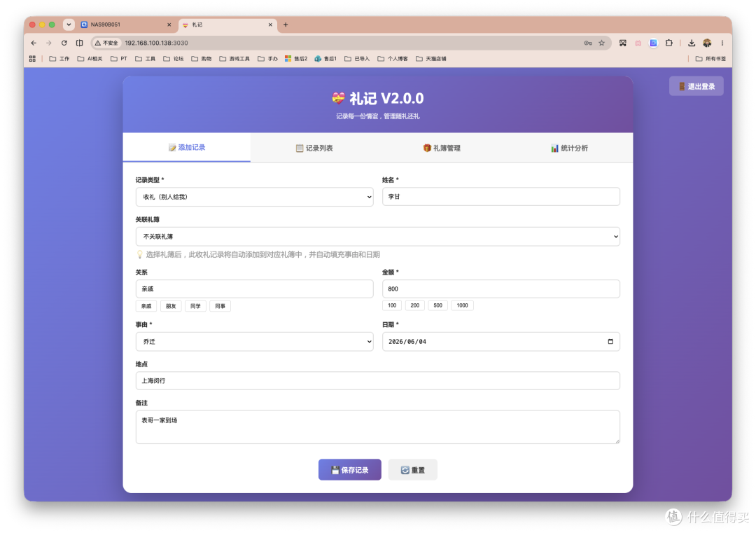Image resolution: width=756 pixels, height=533 pixels.
Task: Choose the 100 amount quick button
Action: 392,305
